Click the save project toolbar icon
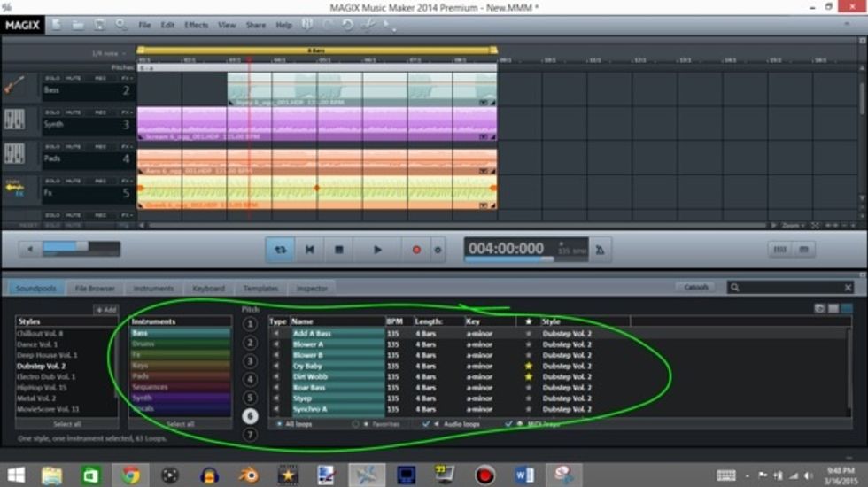The width and height of the screenshot is (868, 487). (99, 25)
